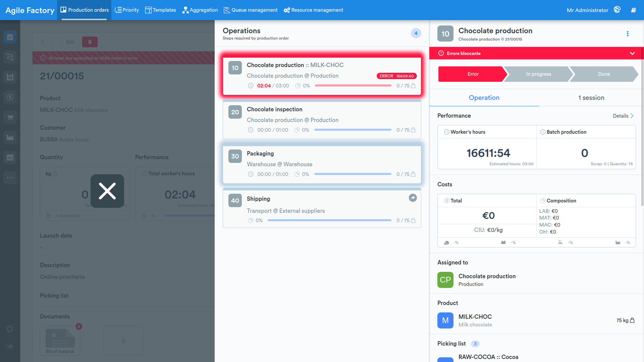The image size is (644, 362).
Task: Click the settings gear icon in left sidebar
Action: [x=10, y=329]
